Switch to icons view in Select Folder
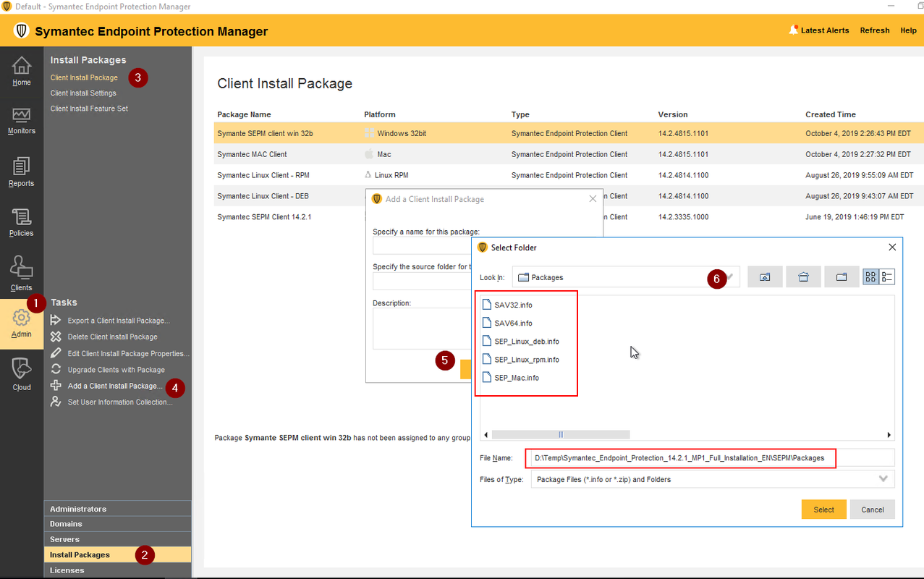Image resolution: width=924 pixels, height=579 pixels. [870, 277]
